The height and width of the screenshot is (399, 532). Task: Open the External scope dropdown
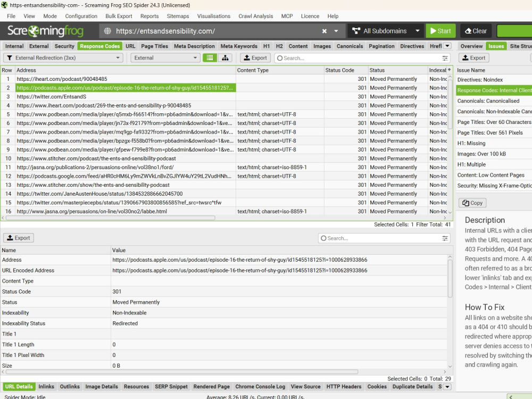point(165,57)
